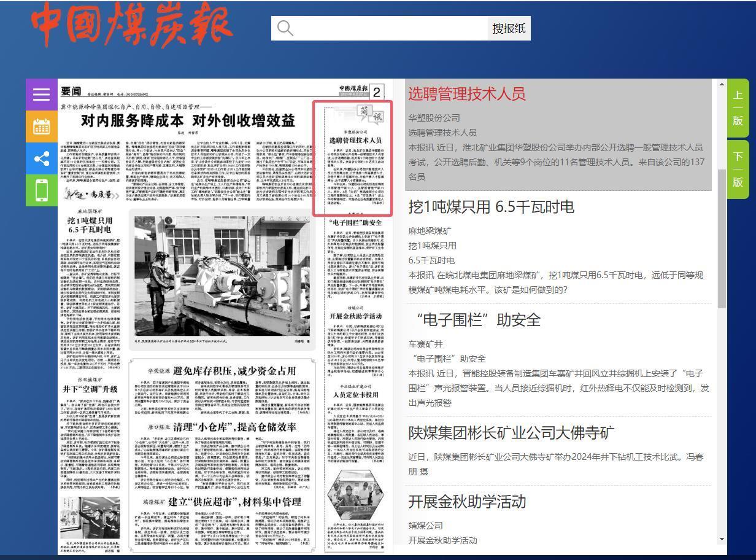Go to next page with 下一版
The height and width of the screenshot is (560, 756).
738,169
